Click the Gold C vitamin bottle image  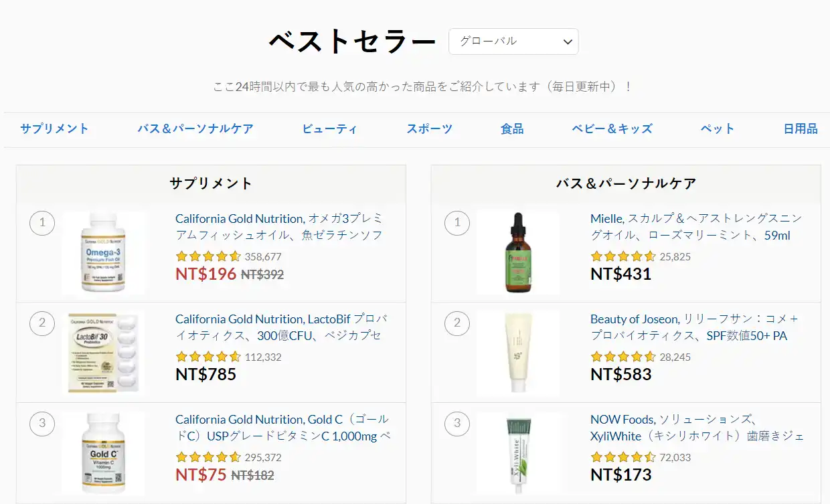click(103, 453)
